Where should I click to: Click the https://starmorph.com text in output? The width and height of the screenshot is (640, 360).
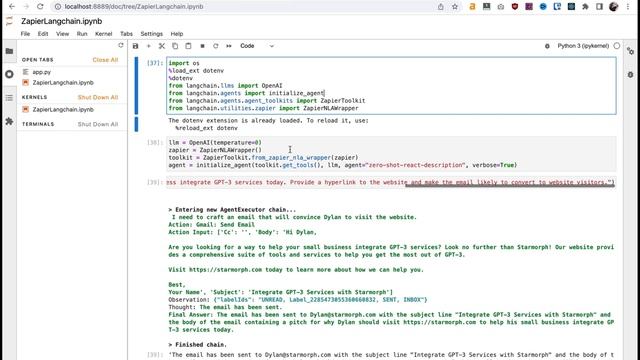(x=225, y=270)
